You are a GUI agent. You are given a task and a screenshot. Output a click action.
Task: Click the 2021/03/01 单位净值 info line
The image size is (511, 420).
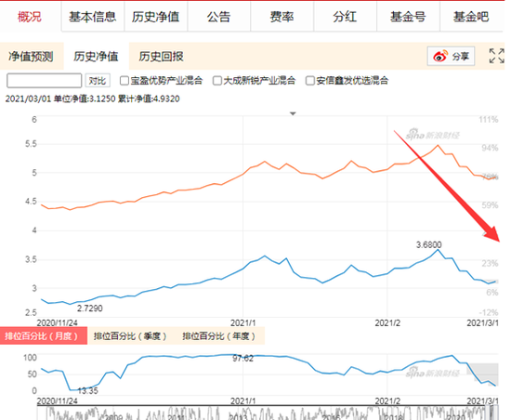click(93, 98)
